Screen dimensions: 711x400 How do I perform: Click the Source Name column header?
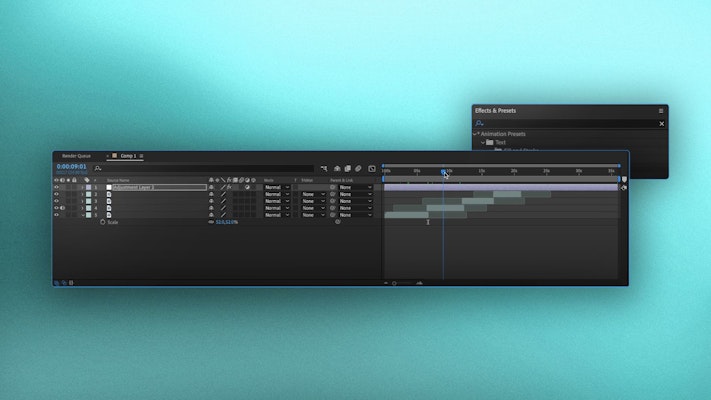point(118,180)
